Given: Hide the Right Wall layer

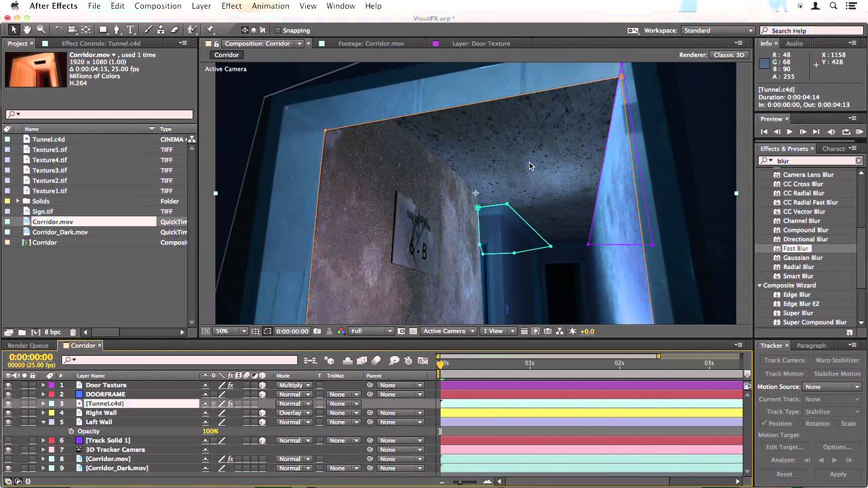Looking at the screenshot, I should pos(8,413).
